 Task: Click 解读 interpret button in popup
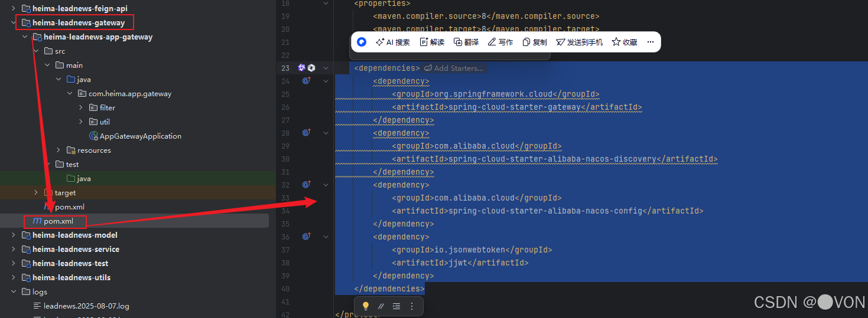pyautogui.click(x=432, y=42)
